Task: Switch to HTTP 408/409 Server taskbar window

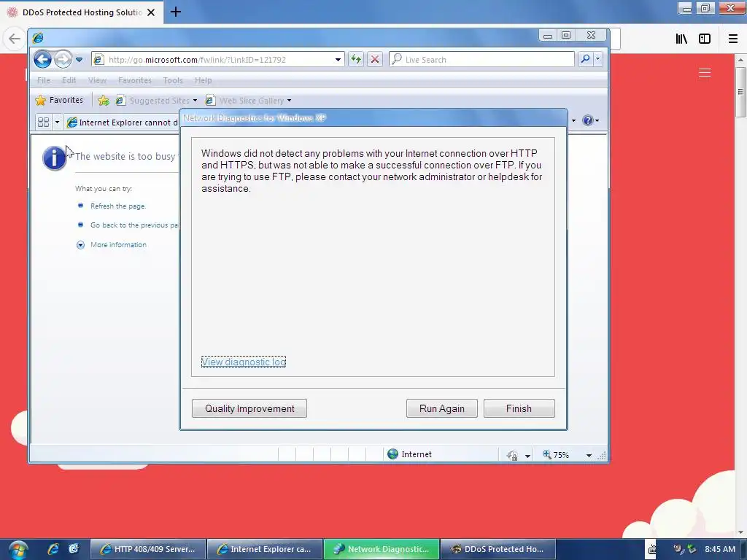Action: click(148, 549)
